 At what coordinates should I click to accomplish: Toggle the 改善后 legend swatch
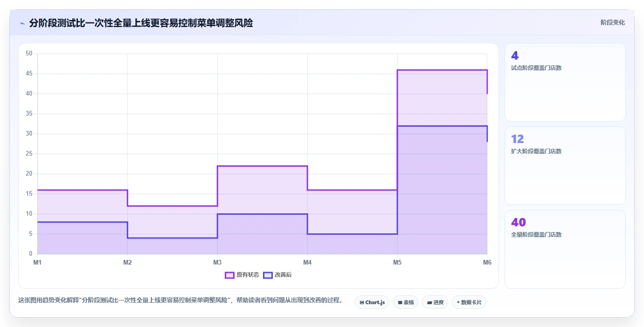pos(268,275)
